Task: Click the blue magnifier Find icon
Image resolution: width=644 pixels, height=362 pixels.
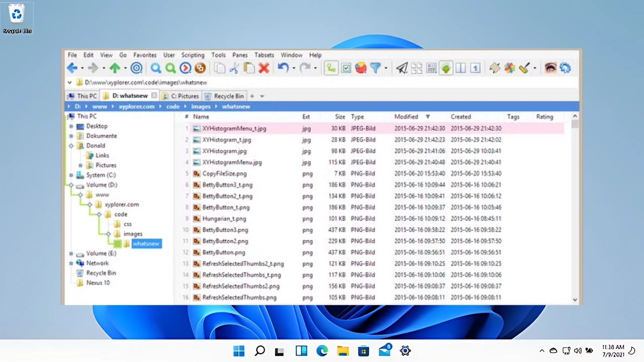Action: [156, 68]
